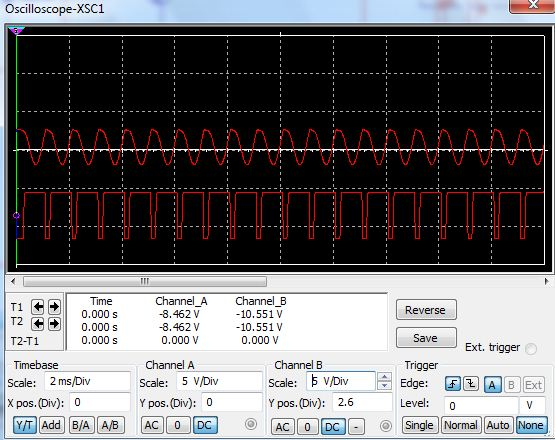Screen dimensions: 555x440
Task: Click the Reverse button
Action: [426, 310]
